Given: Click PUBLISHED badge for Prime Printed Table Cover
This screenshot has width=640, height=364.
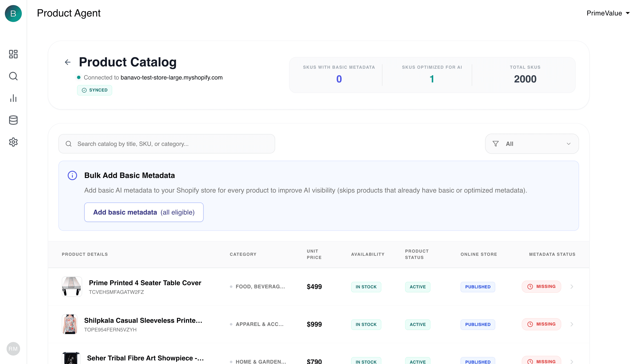Looking at the screenshot, I should click(x=477, y=287).
